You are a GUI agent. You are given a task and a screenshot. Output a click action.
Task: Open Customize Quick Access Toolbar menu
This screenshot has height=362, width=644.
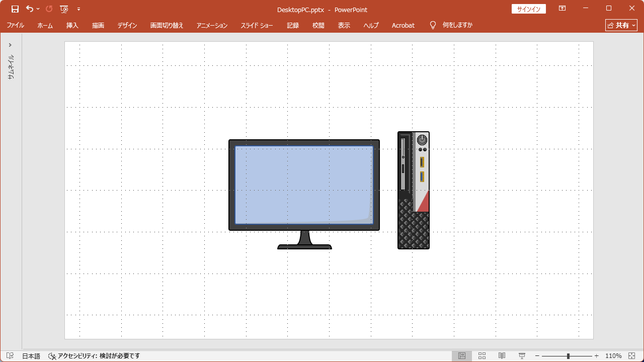(79, 9)
